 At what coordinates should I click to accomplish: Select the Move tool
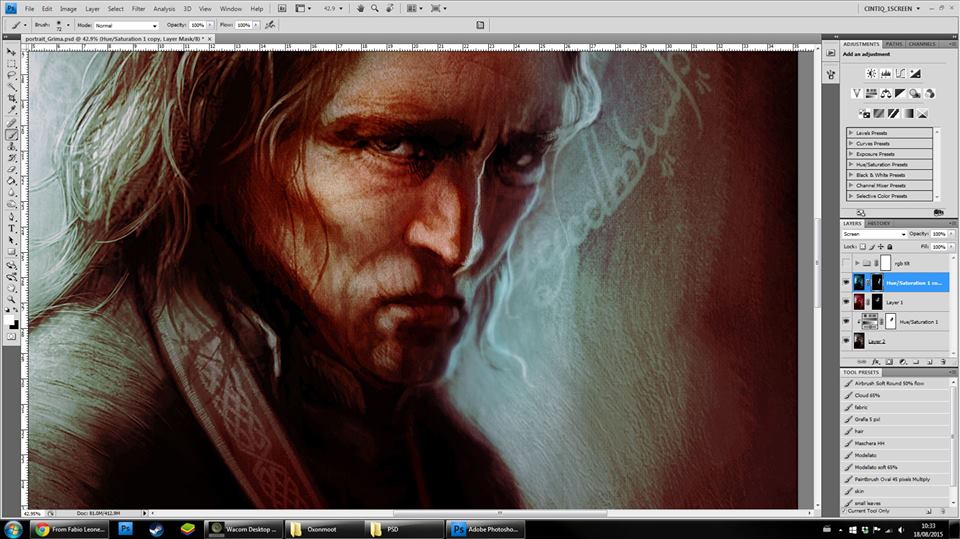(x=12, y=51)
